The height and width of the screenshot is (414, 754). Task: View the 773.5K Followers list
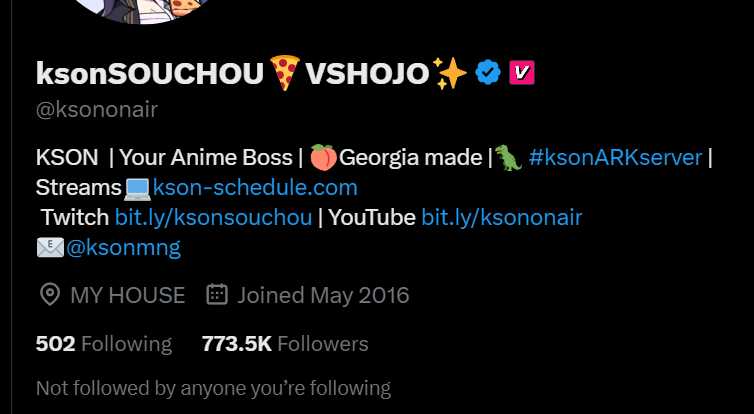(x=285, y=344)
